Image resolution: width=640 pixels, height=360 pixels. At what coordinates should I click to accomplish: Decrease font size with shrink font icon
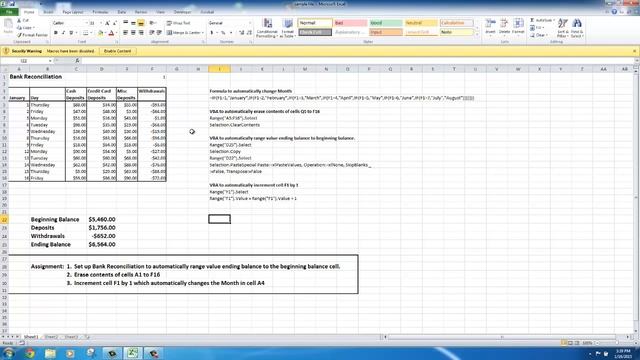click(115, 23)
